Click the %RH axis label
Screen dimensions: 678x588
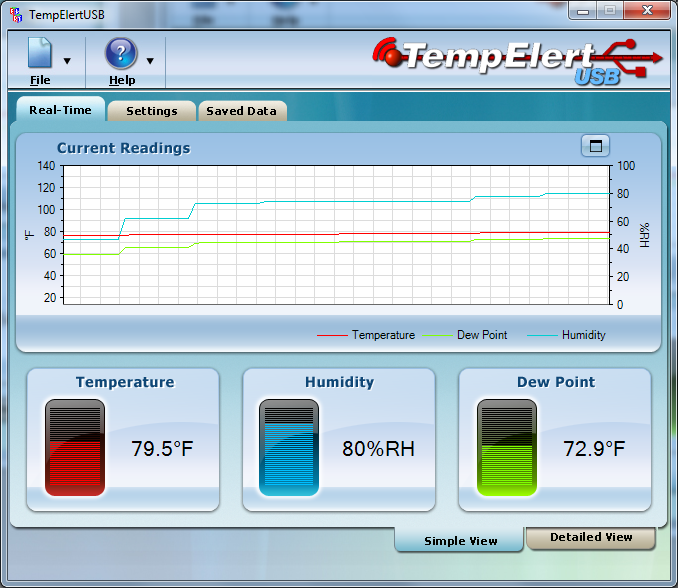(644, 235)
